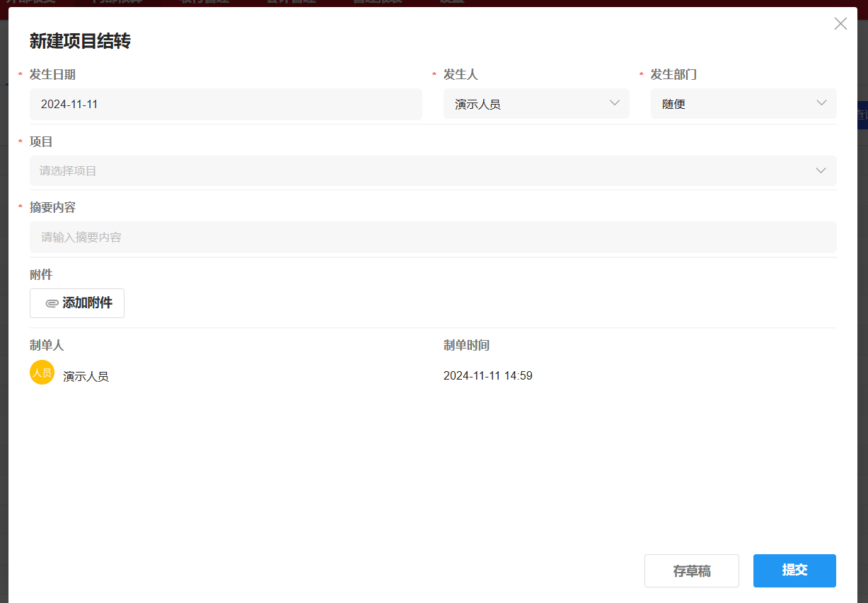Click the 发生日期 field label
868x603 pixels.
click(x=52, y=74)
